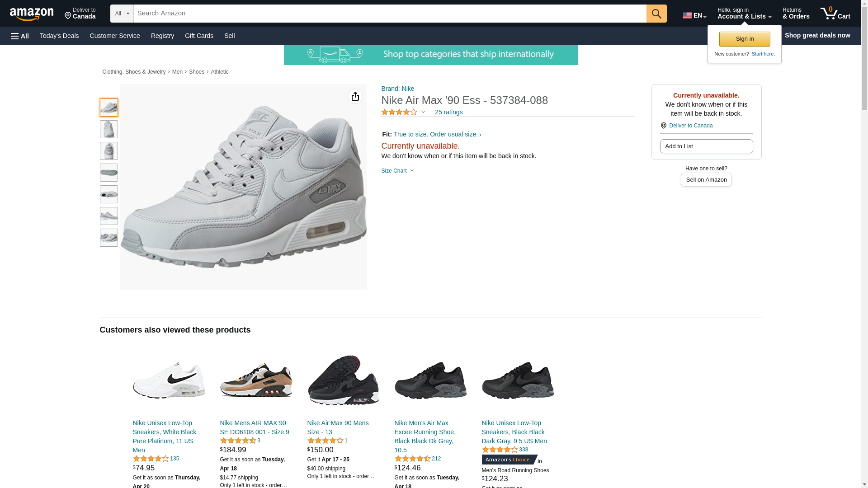
Task: Click the Sell on Amazon button
Action: (706, 180)
